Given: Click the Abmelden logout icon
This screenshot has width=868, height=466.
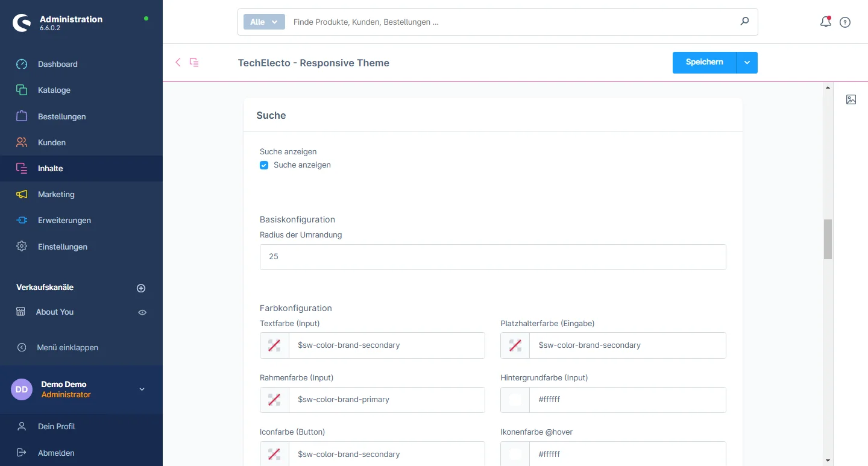Looking at the screenshot, I should [x=22, y=453].
